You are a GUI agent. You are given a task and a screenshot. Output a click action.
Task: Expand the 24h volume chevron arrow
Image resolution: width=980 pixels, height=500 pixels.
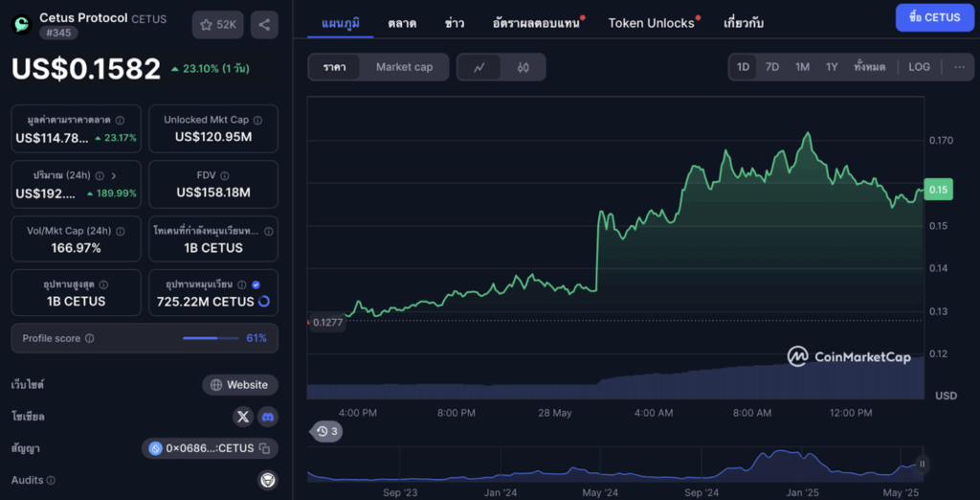coord(114,175)
